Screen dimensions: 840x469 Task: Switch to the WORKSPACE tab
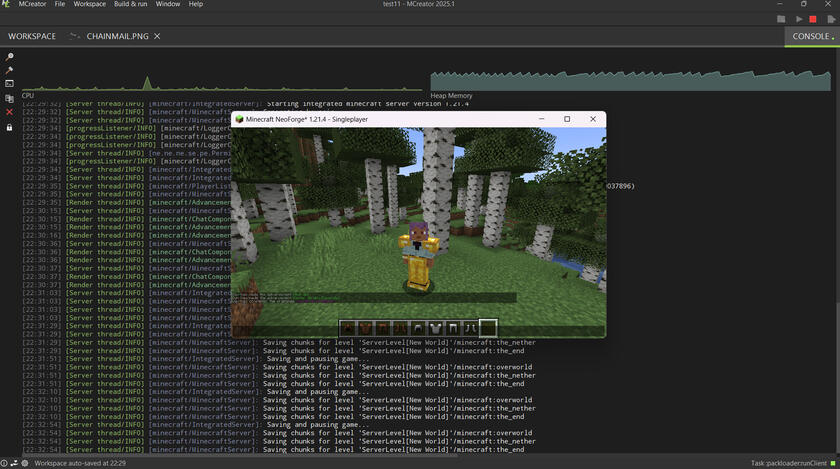pyautogui.click(x=32, y=36)
